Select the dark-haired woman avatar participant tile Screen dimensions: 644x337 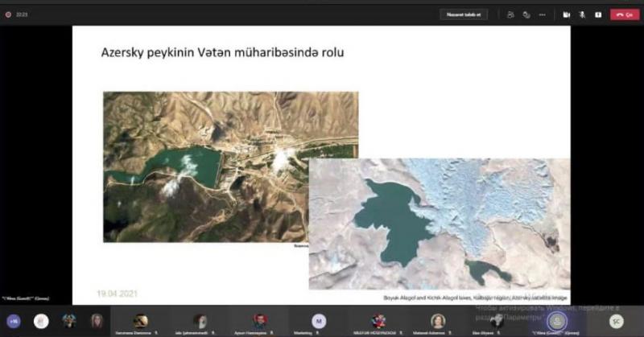click(x=200, y=322)
